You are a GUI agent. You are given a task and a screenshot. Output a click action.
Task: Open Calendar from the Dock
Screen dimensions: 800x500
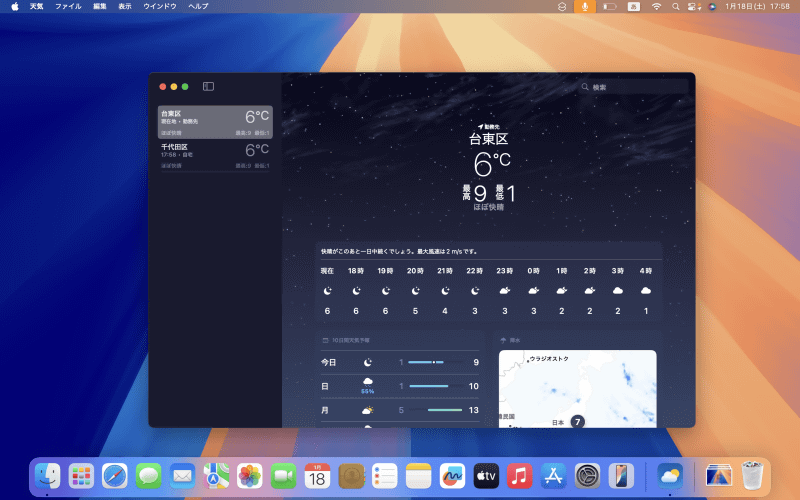(x=317, y=477)
